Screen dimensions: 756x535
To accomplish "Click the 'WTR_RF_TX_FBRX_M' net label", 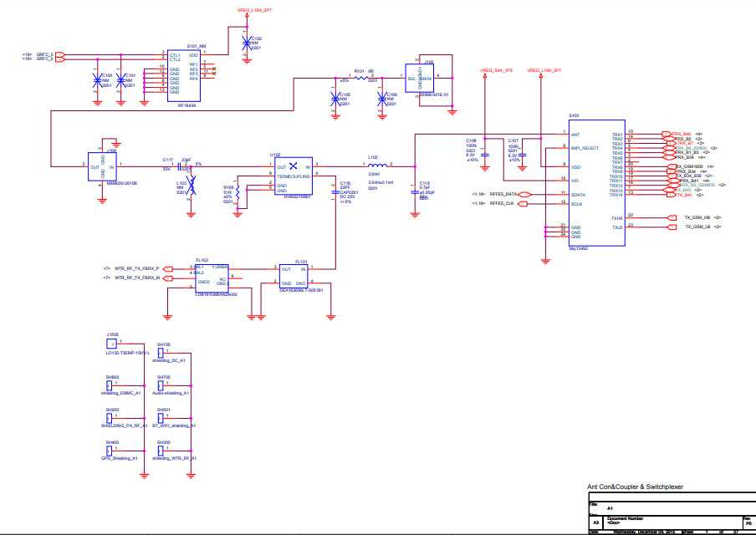I will (137, 278).
